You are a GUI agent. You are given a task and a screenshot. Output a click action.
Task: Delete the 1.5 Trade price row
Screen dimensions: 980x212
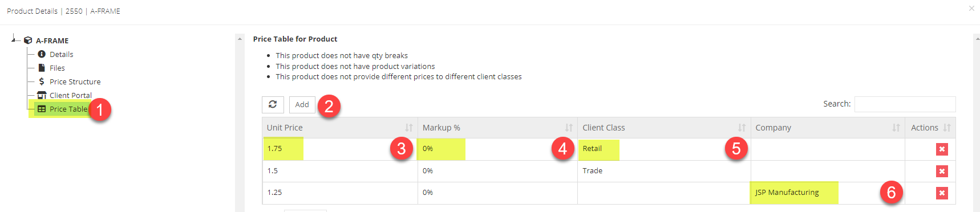942,171
